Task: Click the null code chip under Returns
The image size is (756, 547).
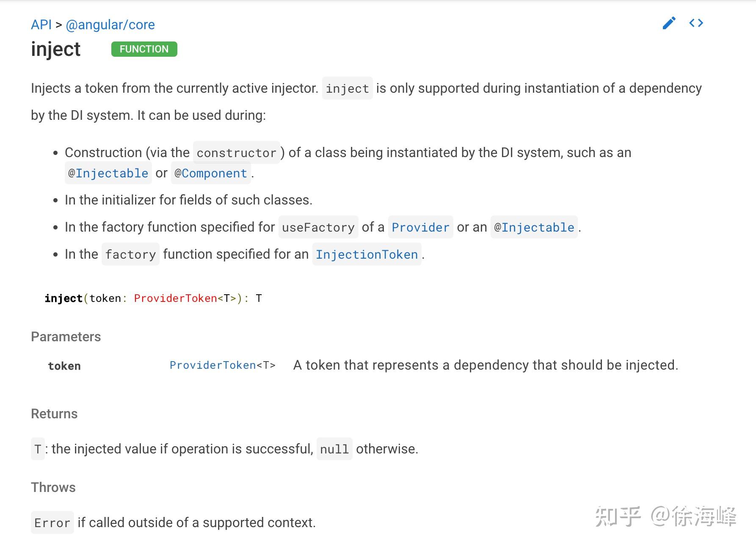Action: [334, 449]
